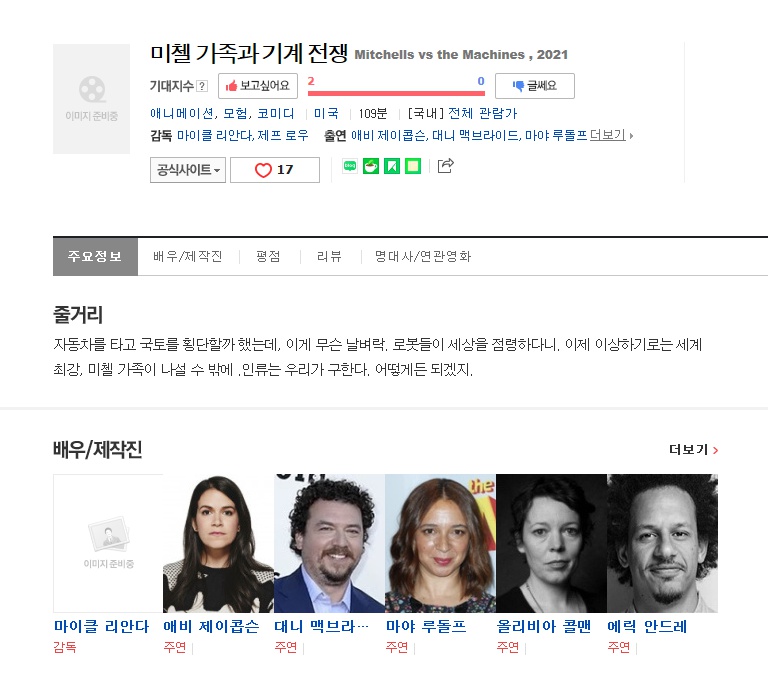The image size is (768, 673).
Task: Open truncated 대니 맥브라… name under photo
Action: tap(321, 626)
